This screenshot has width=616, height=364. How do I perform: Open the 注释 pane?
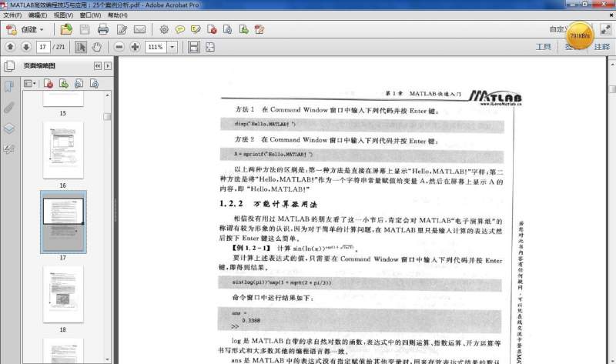[602, 47]
